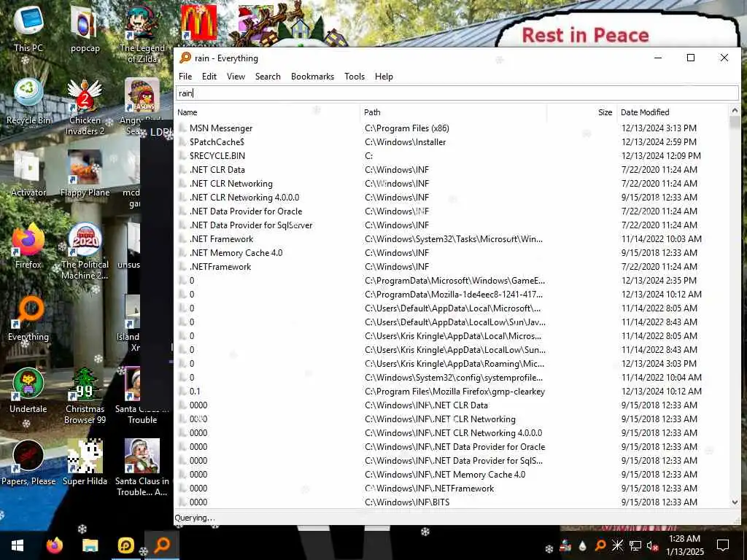747x560 pixels.
Task: Launch Papers, Please desktop icon
Action: (x=28, y=462)
